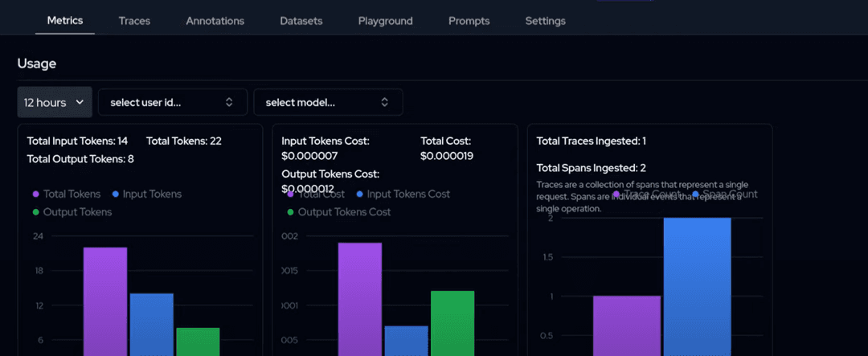868x356 pixels.
Task: Click the green Output Tokens Cost legend dot
Action: point(290,212)
